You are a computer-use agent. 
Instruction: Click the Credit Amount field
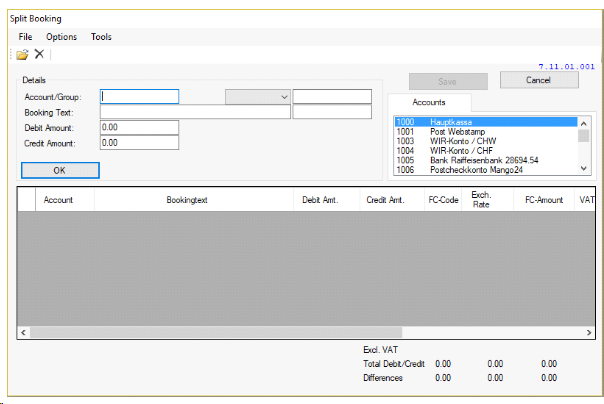click(139, 143)
